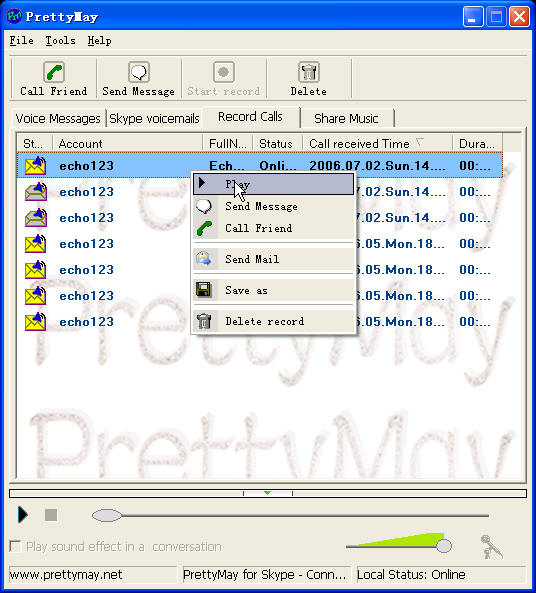This screenshot has width=536, height=593.
Task: Click the PrettyMay logo in title bar
Action: coord(14,16)
